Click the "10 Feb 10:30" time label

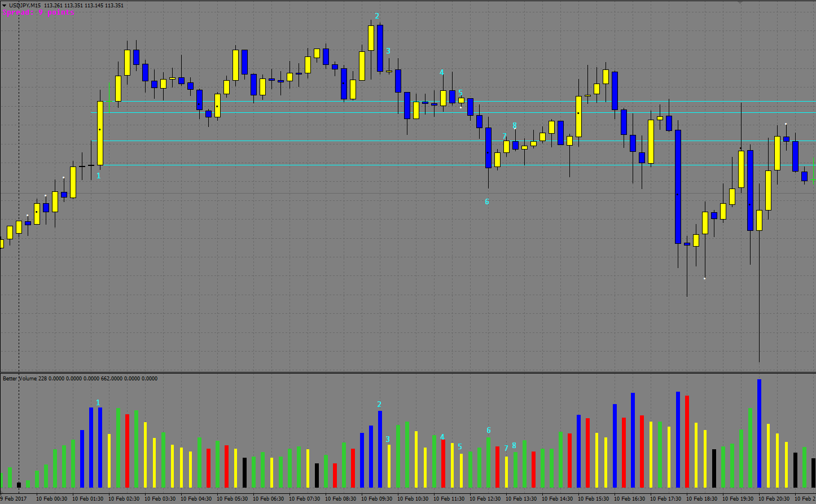413,499
